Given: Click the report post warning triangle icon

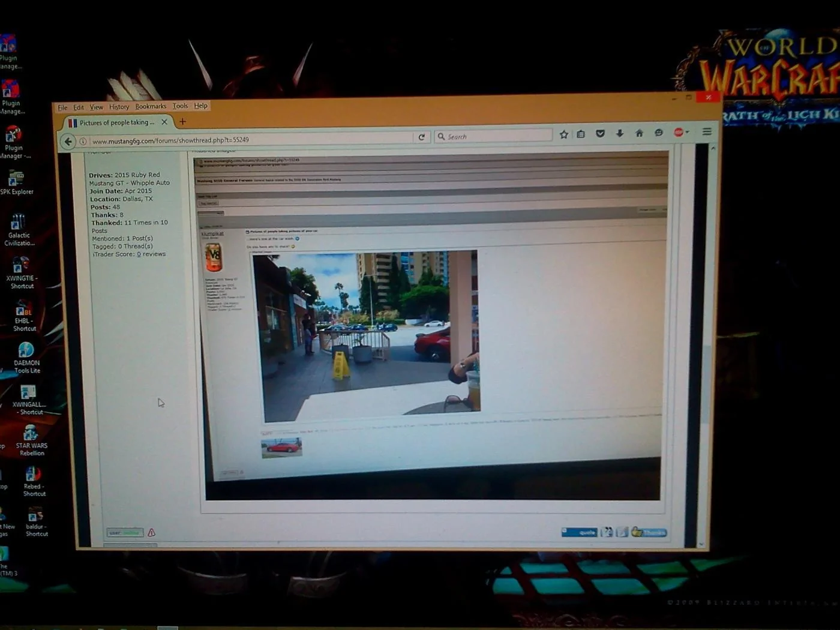Looking at the screenshot, I should (x=151, y=532).
